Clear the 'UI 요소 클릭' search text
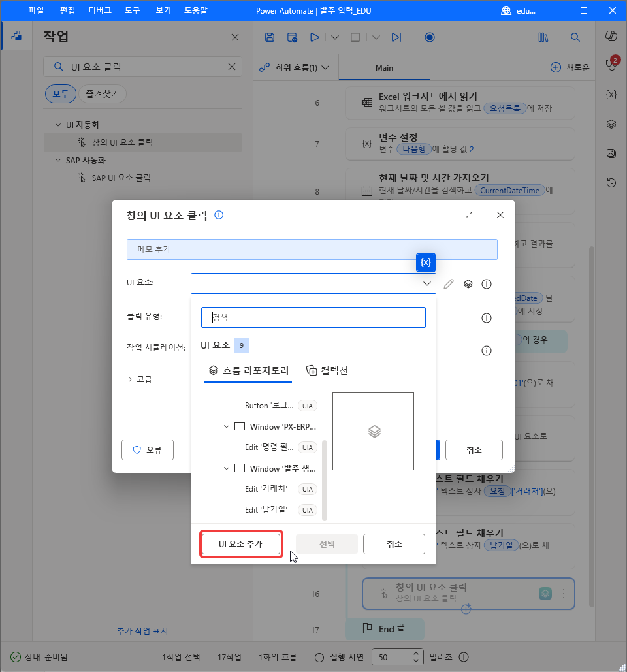Screen dimensions: 627x672 [232, 67]
